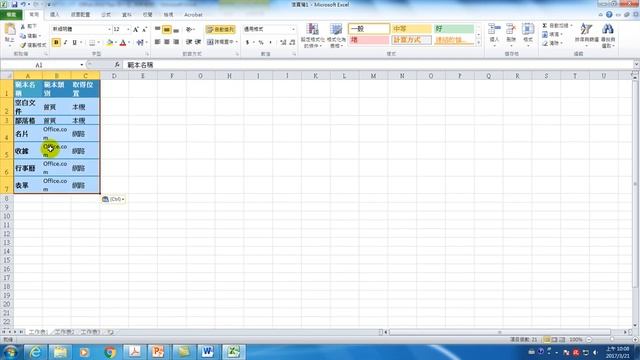Open the Clear dropdown with the eraser

coord(552,43)
